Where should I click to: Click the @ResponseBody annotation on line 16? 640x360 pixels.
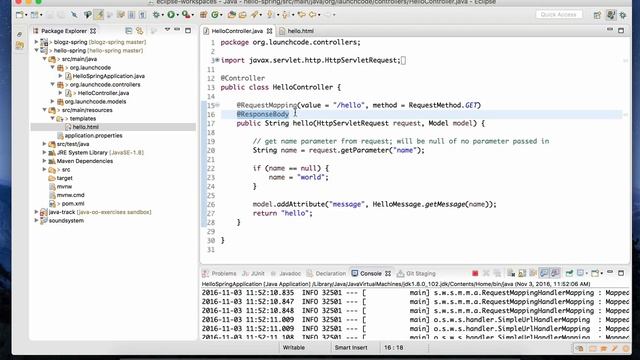262,114
